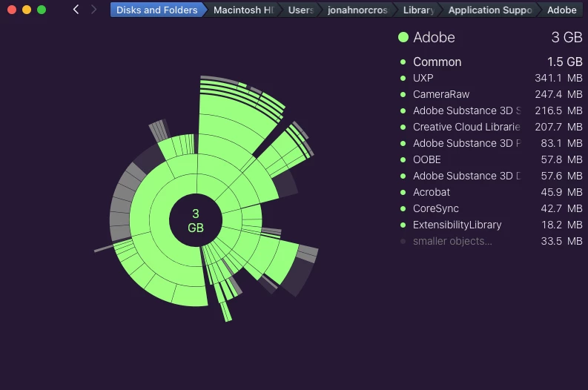Open the 57.6 MB Adobe Substance 3D row
588x390 pixels.
pos(490,176)
